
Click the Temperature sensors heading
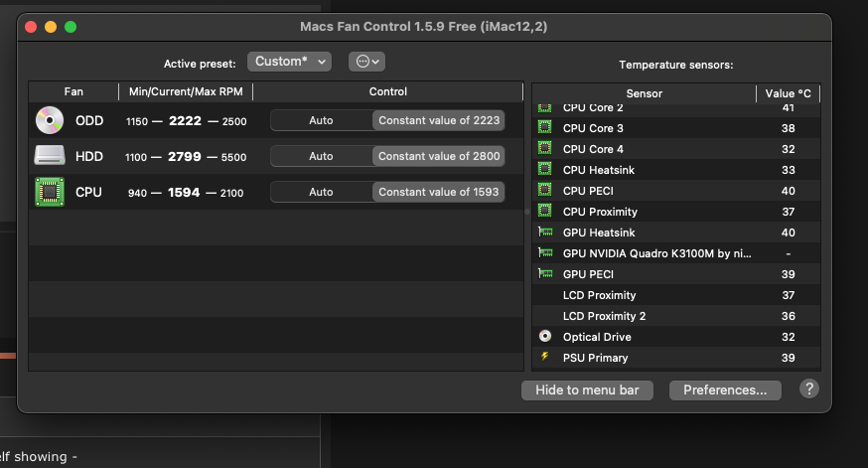[x=676, y=65]
